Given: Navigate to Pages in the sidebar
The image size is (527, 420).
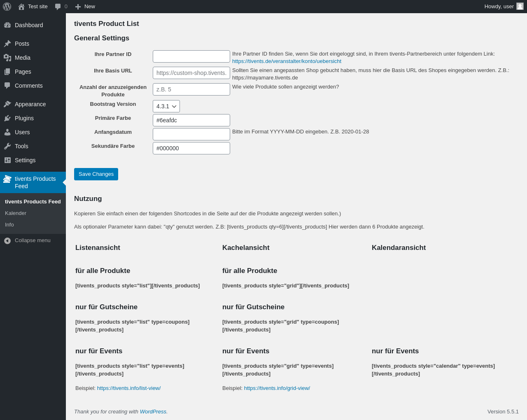Looking at the screenshot, I should point(33,72).
